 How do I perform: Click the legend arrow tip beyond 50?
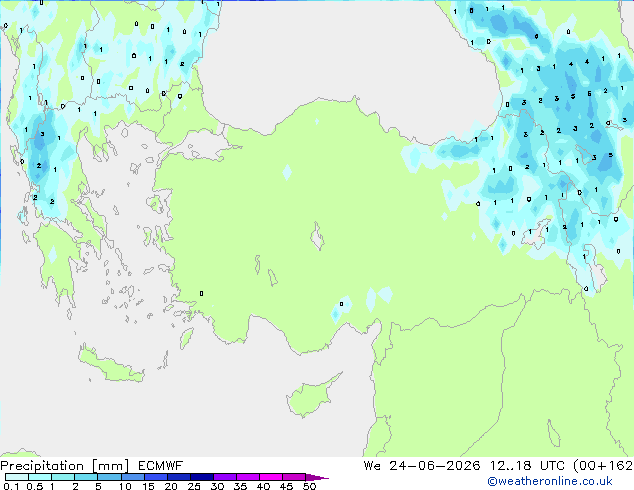(x=317, y=477)
